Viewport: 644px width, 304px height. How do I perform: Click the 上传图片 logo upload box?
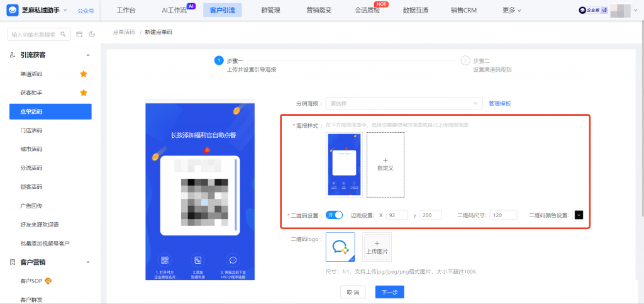coord(377,247)
